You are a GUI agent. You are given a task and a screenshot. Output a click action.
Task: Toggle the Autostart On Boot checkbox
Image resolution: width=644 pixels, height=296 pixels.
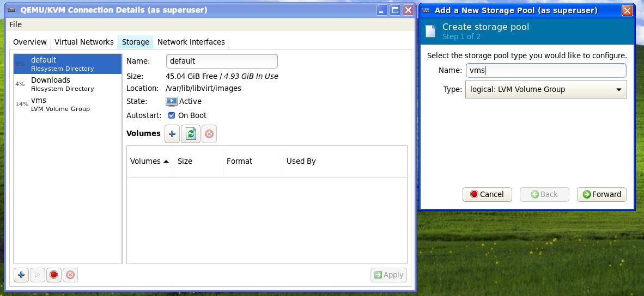172,115
